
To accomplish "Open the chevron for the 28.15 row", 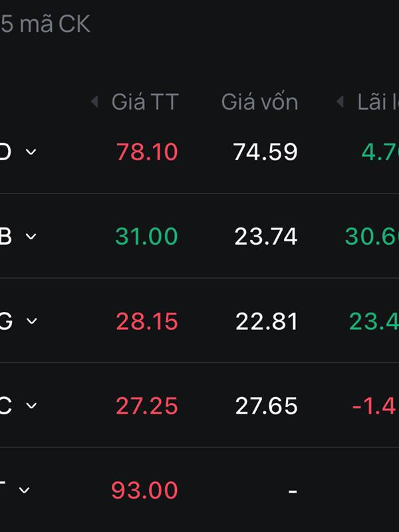I will point(31,321).
